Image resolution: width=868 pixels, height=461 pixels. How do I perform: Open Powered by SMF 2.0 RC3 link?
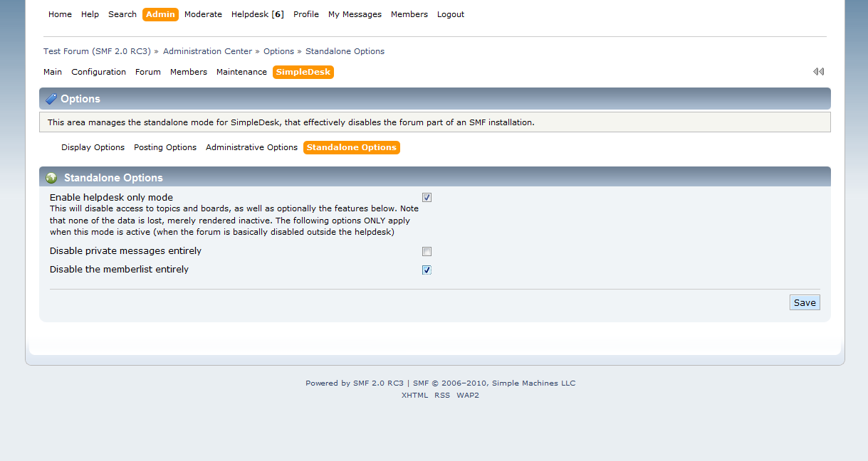355,383
